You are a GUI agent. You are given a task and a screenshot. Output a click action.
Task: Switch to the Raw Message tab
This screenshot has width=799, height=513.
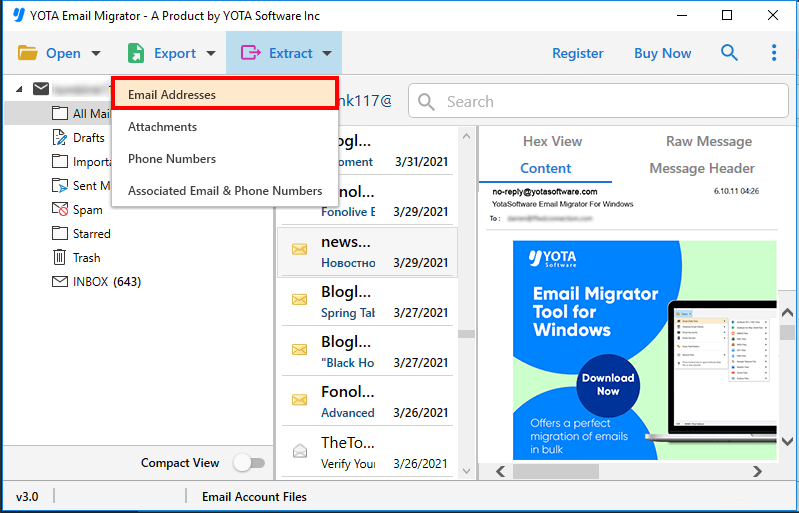tap(709, 141)
